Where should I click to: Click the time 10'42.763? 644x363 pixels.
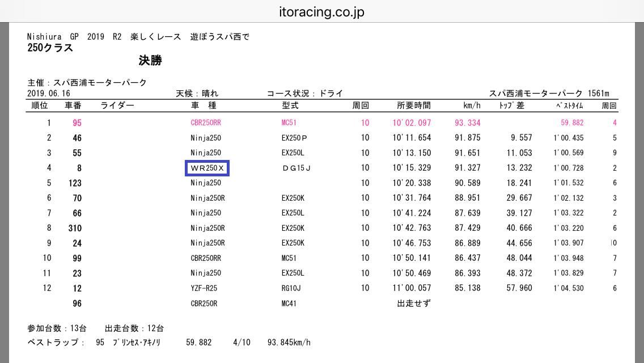(x=412, y=228)
